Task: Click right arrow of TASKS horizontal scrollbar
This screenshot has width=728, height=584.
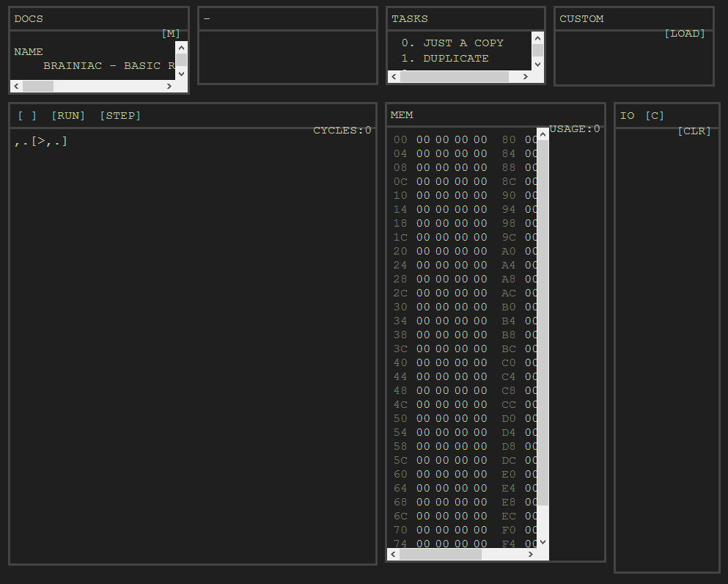Action: [526, 76]
